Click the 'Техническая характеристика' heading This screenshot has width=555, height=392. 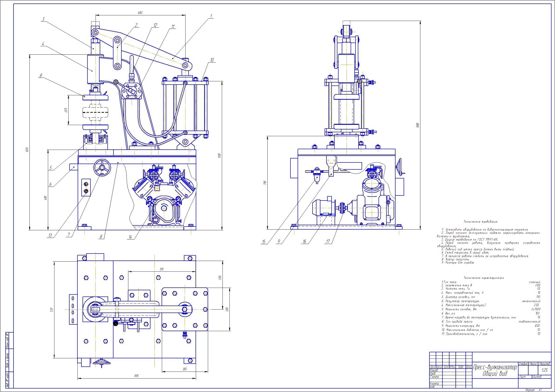(x=483, y=278)
